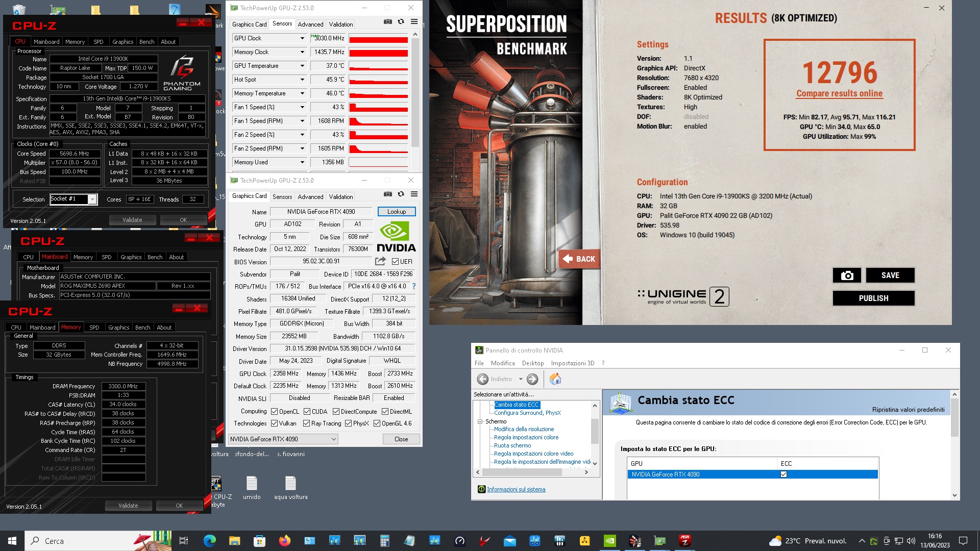Open the Hot Spot sensor dropdown

click(302, 80)
